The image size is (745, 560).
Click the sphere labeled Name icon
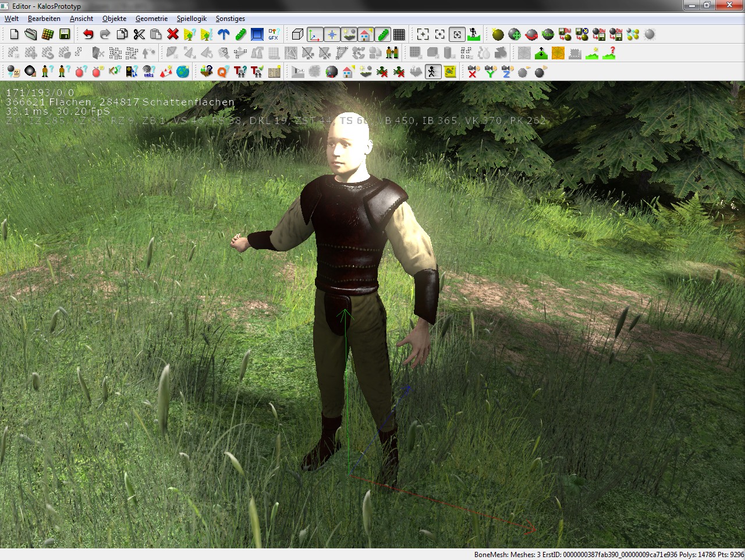(x=548, y=34)
